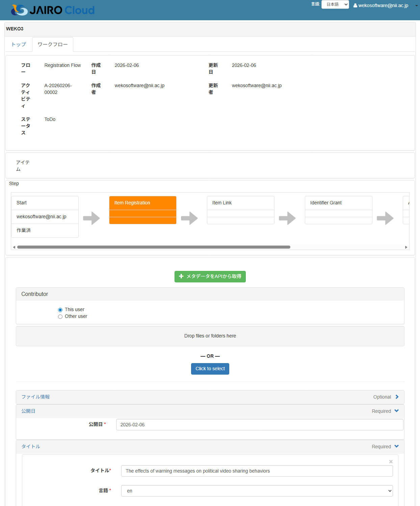
Task: Click arrow between Start and Item Registration
Action: pyautogui.click(x=91, y=218)
